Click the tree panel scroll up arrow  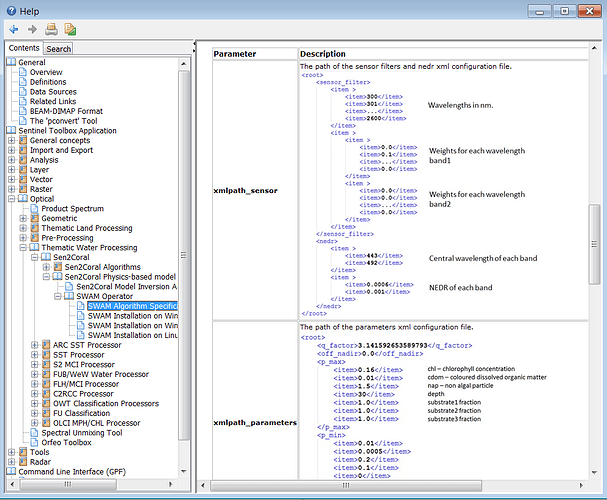click(x=183, y=63)
